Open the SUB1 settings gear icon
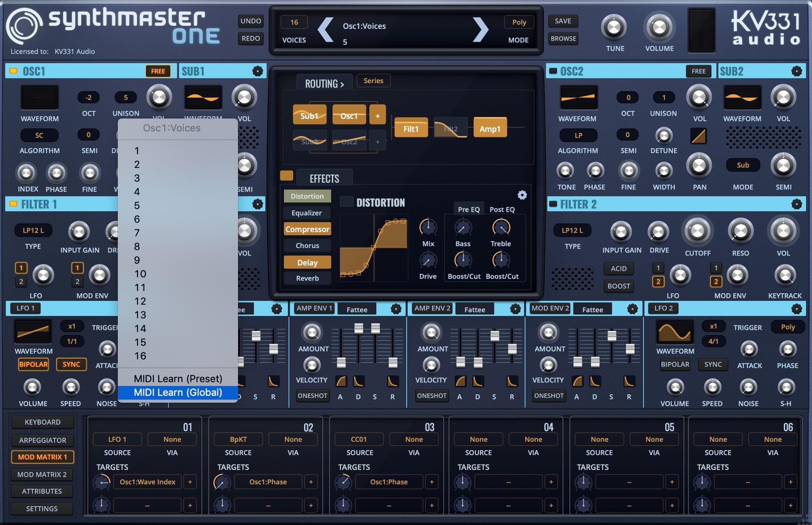This screenshot has height=525, width=812. click(258, 71)
